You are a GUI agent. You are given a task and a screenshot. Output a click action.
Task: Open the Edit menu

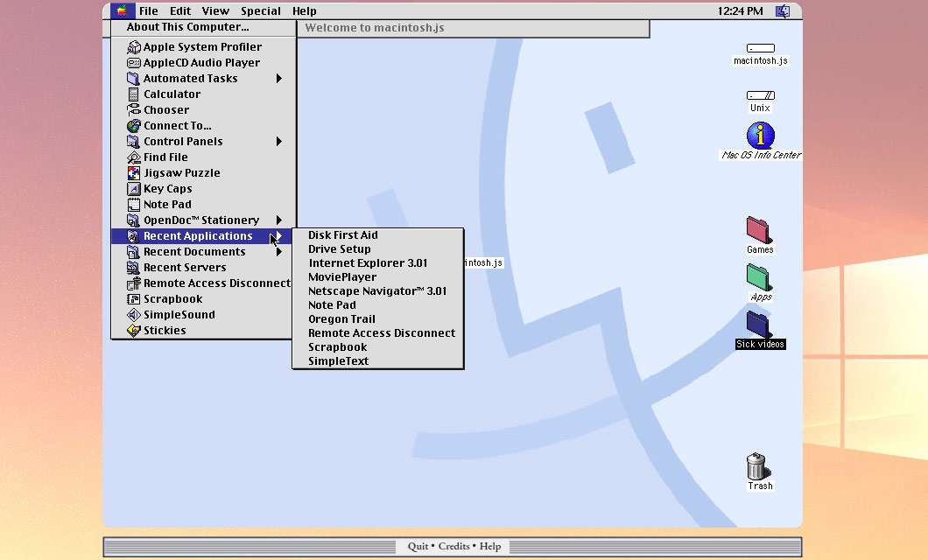tap(180, 10)
